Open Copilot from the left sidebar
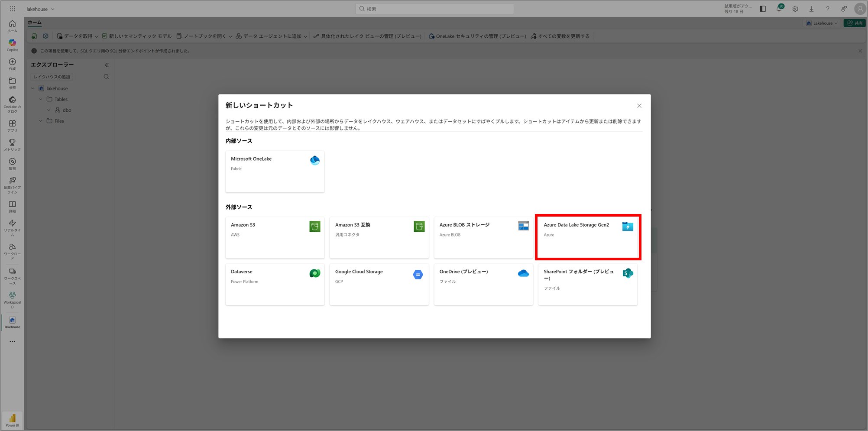 [x=12, y=45]
